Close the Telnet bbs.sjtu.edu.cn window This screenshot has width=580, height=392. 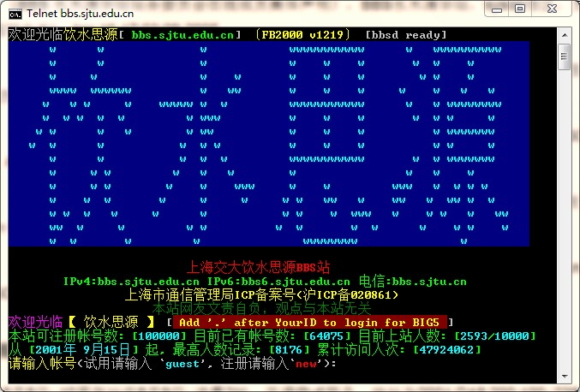click(552, 9)
